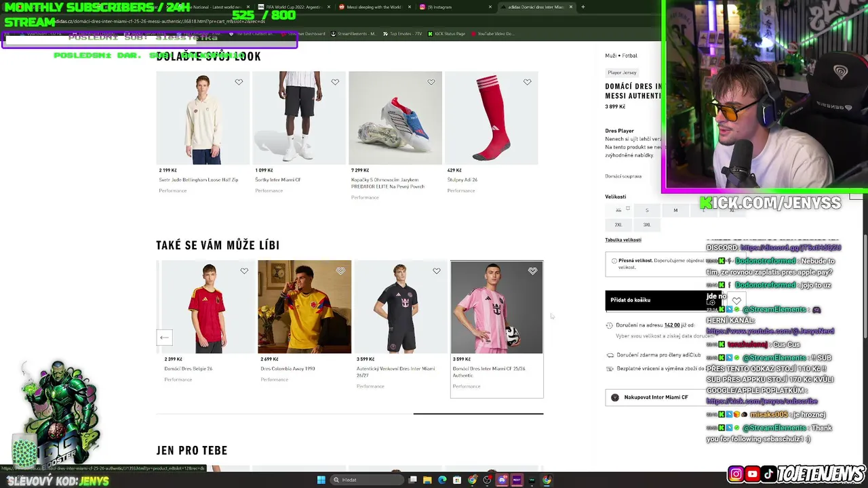The image size is (868, 488).
Task: Favorite the Šortky Inter Miami CF shorts
Action: pyautogui.click(x=335, y=82)
